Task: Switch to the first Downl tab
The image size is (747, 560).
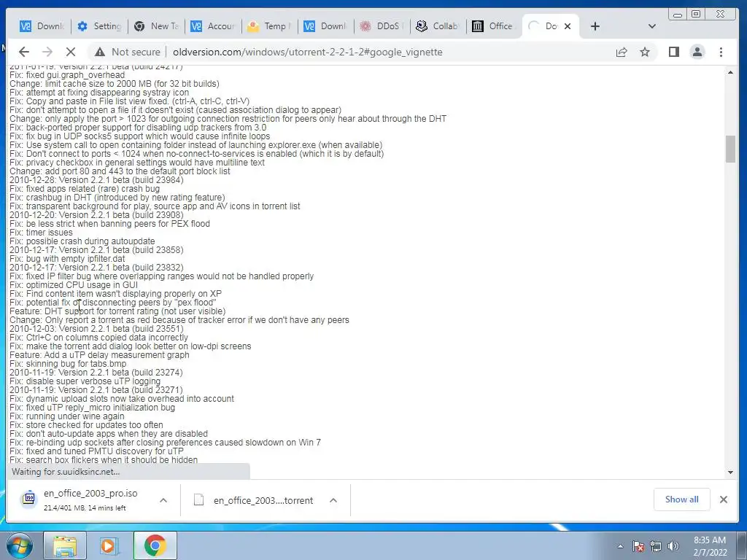Action: pos(42,26)
